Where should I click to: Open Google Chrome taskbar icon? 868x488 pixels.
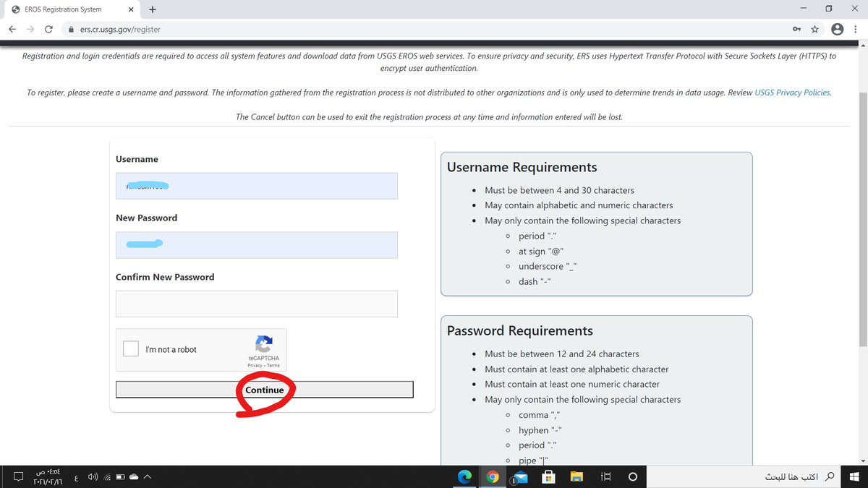tap(493, 477)
